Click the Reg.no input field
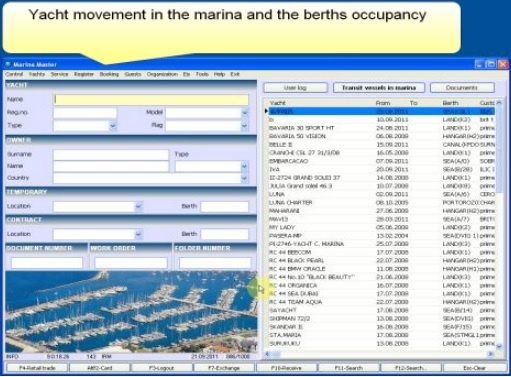The width and height of the screenshot is (511, 377). click(85, 113)
